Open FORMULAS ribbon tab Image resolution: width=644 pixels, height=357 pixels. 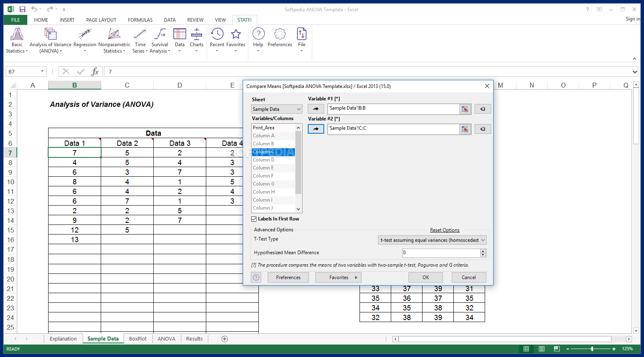click(140, 20)
